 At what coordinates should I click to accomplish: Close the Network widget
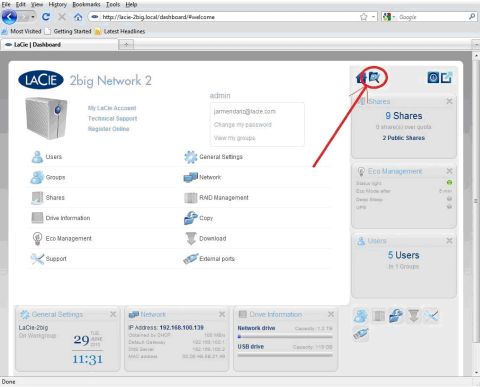(222, 314)
